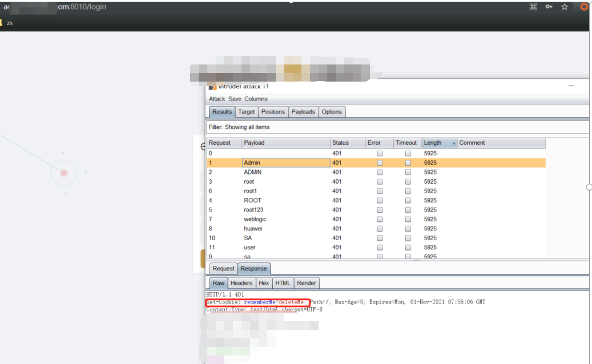Sort by the Timeout column header

point(408,143)
